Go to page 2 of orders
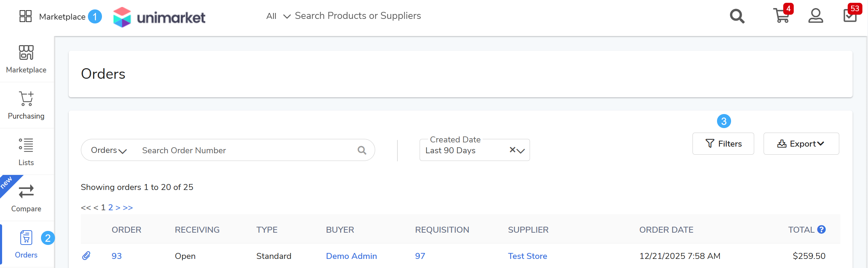The image size is (868, 268). [111, 207]
